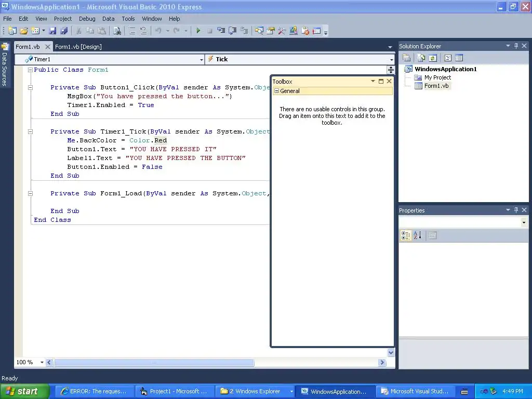Save Form1.vb with the floppy disk icon
532x399 pixels.
[x=52, y=31]
